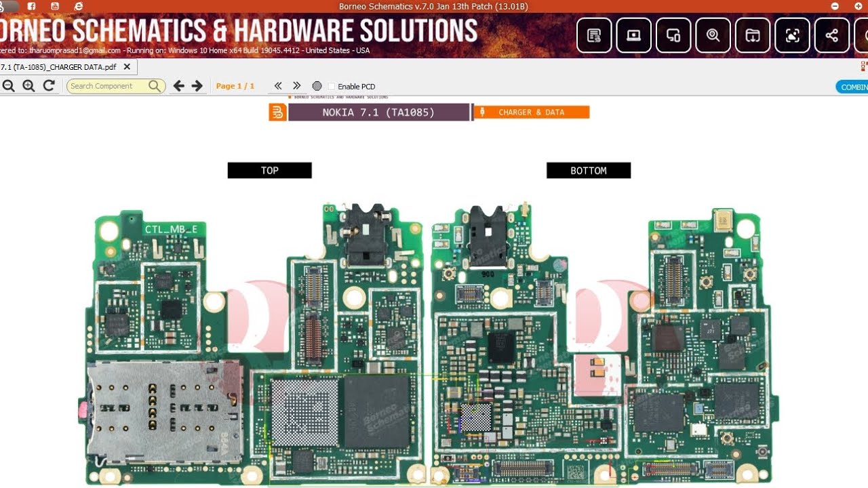Image resolution: width=868 pixels, height=488 pixels.
Task: Go forward with the right arrow
Action: (x=197, y=86)
